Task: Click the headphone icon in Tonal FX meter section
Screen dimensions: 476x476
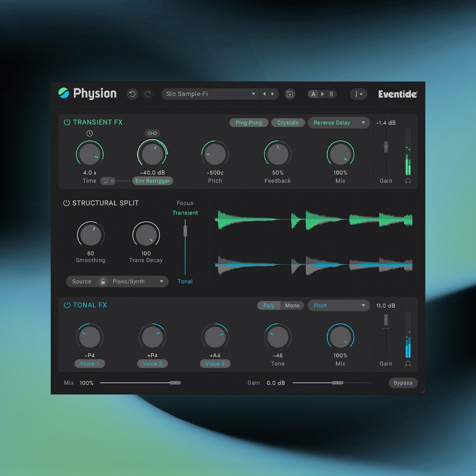Action: (x=408, y=364)
